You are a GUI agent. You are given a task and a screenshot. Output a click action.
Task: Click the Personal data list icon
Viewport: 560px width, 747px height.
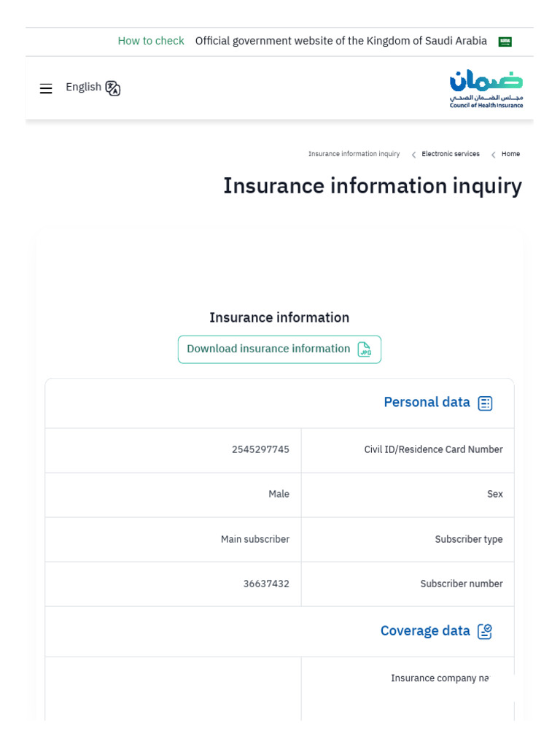pyautogui.click(x=485, y=403)
